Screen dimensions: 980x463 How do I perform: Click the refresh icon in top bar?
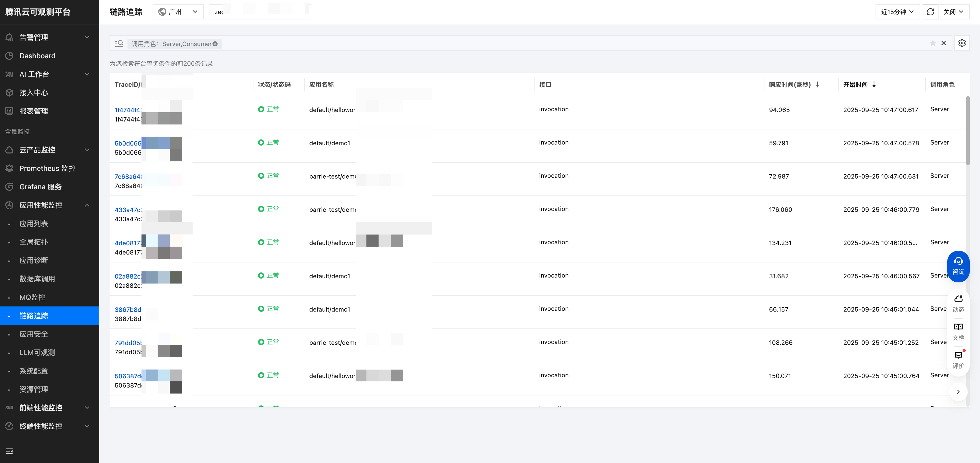930,12
